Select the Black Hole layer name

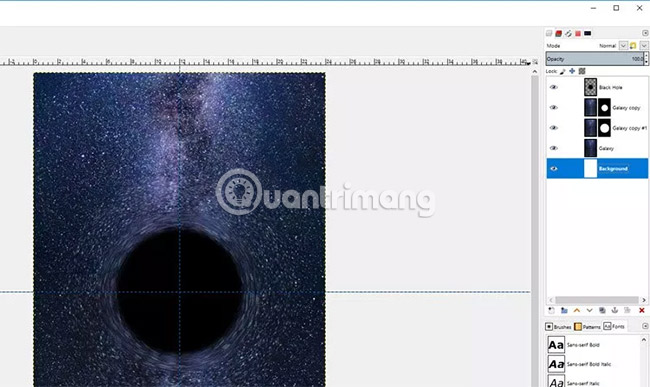tap(610, 87)
